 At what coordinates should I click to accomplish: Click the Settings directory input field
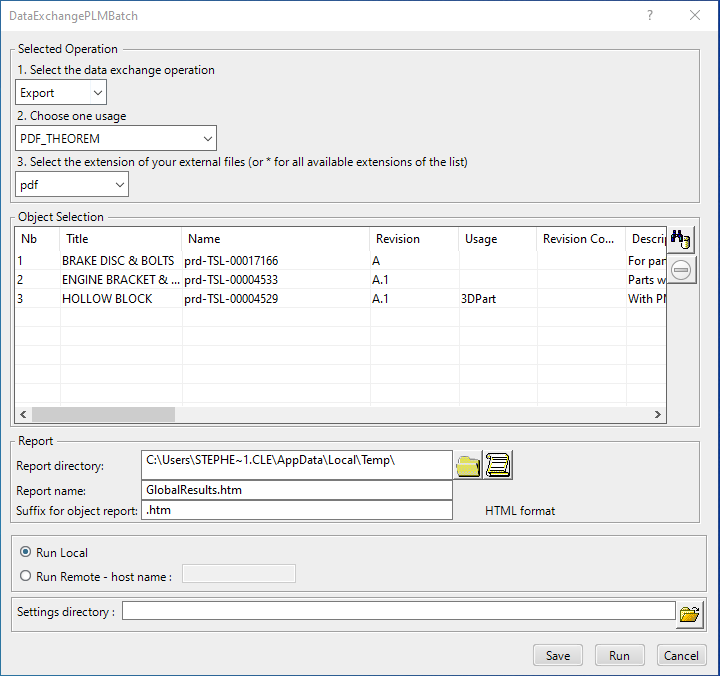tap(399, 611)
